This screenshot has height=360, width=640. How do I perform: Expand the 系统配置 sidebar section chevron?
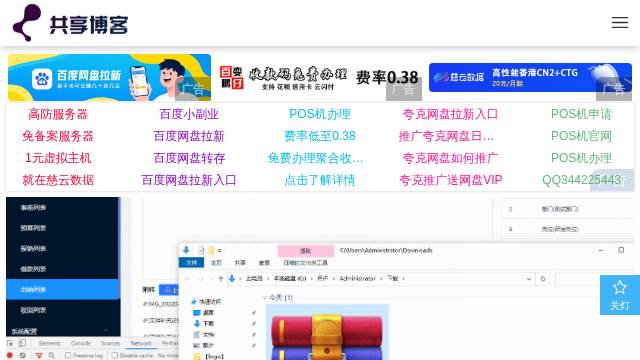(106, 330)
